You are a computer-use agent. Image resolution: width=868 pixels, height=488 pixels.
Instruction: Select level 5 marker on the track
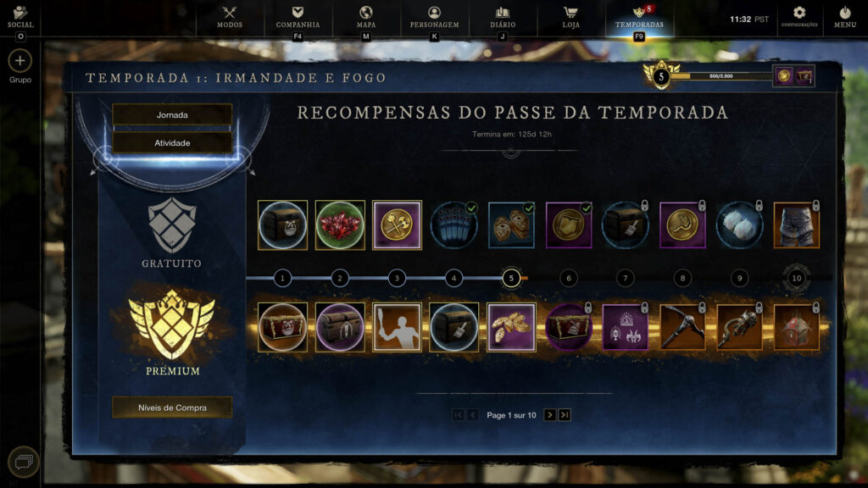coord(511,278)
